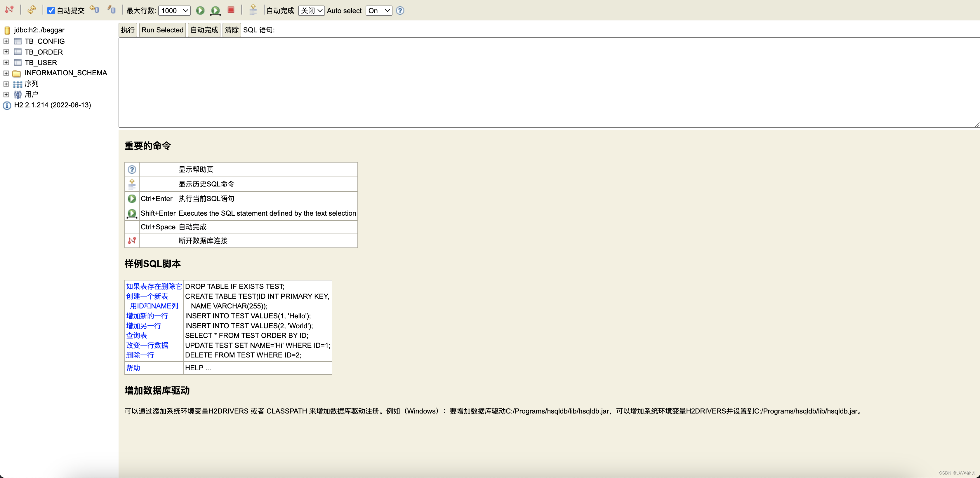The image size is (980, 478).
Task: Click 查询表 sample SQL link
Action: point(136,336)
